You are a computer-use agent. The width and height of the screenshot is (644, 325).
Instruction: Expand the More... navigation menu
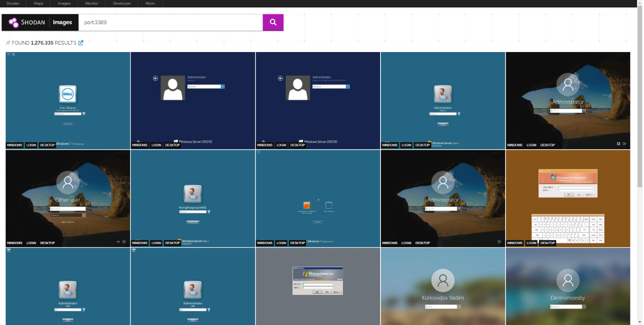151,3
